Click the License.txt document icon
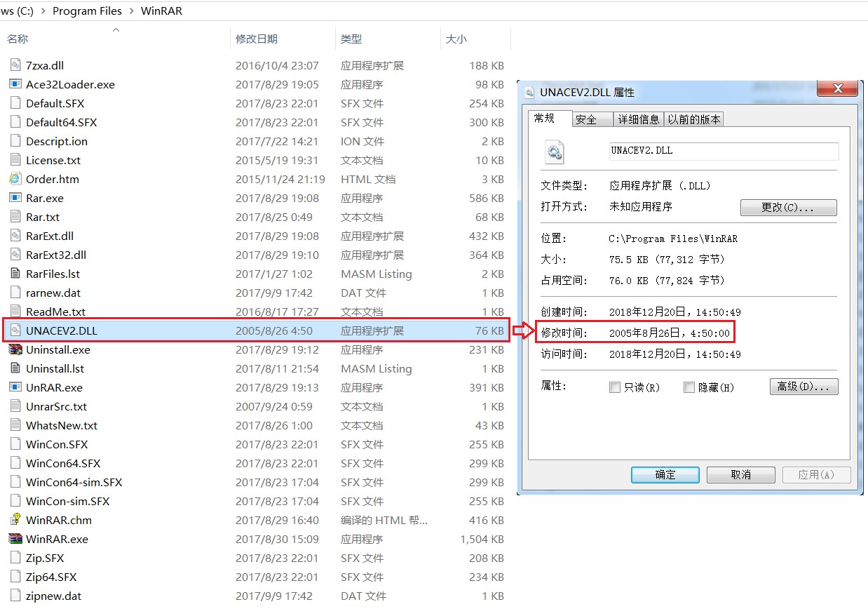 coord(15,160)
